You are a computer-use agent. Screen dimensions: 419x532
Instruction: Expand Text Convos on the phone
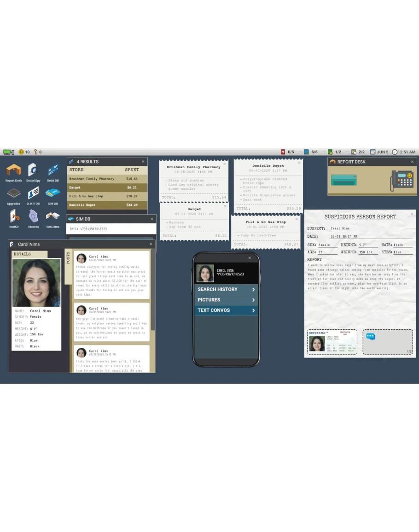coord(226,310)
